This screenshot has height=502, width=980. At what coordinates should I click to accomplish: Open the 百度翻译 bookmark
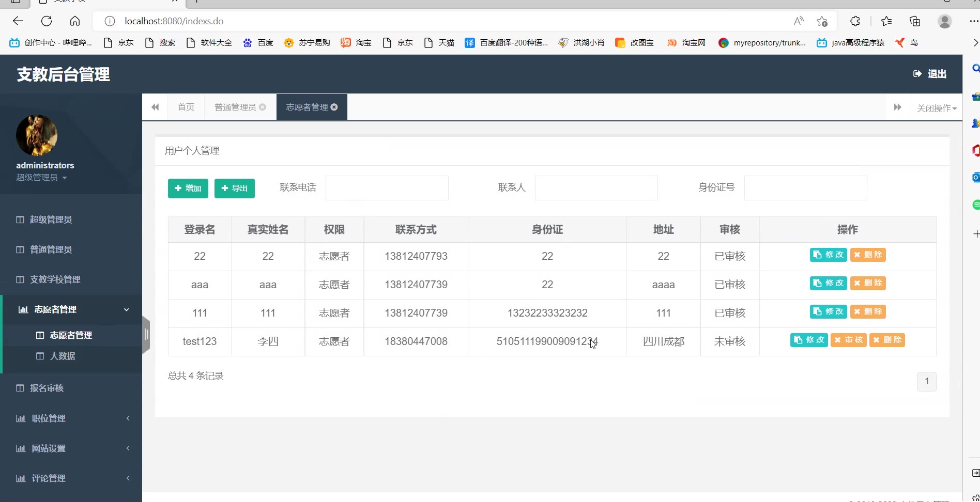(x=506, y=43)
